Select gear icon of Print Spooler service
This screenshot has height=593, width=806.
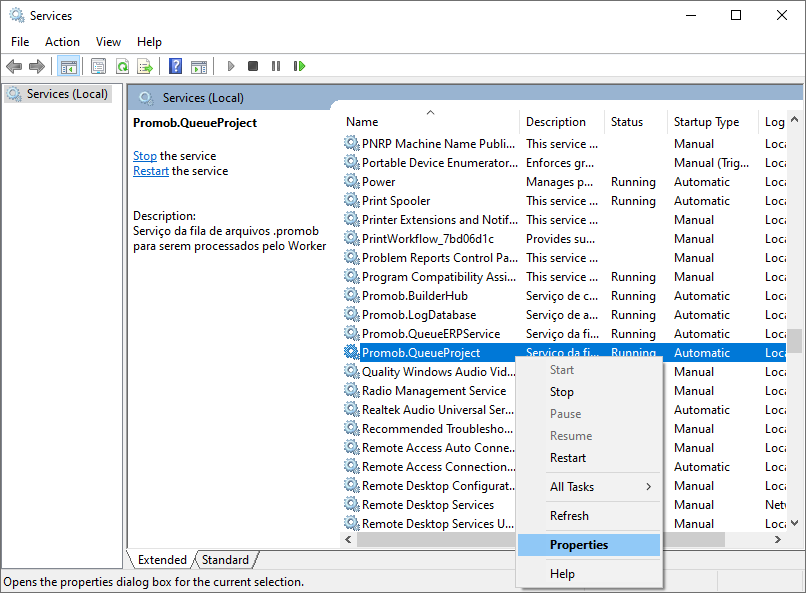(x=352, y=200)
